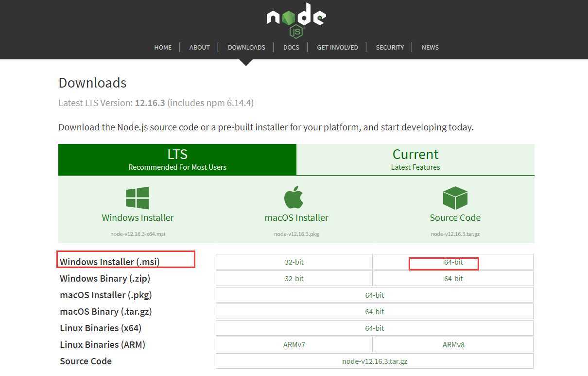
Task: Click the Source Code cube icon
Action: tap(455, 198)
